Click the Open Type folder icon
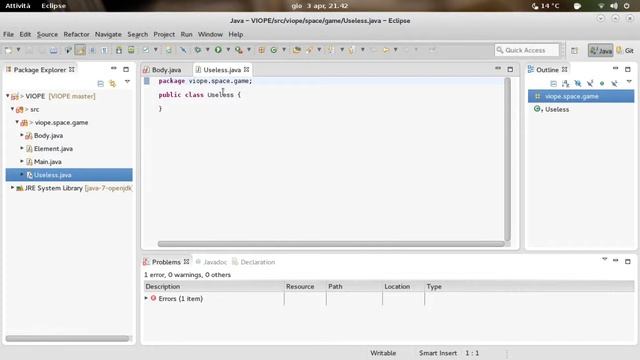The width and height of the screenshot is (640, 360). 297,50
